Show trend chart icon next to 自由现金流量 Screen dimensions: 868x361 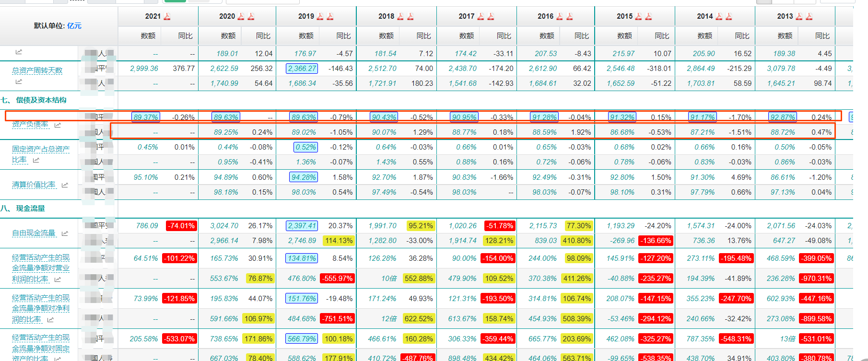pyautogui.click(x=65, y=233)
